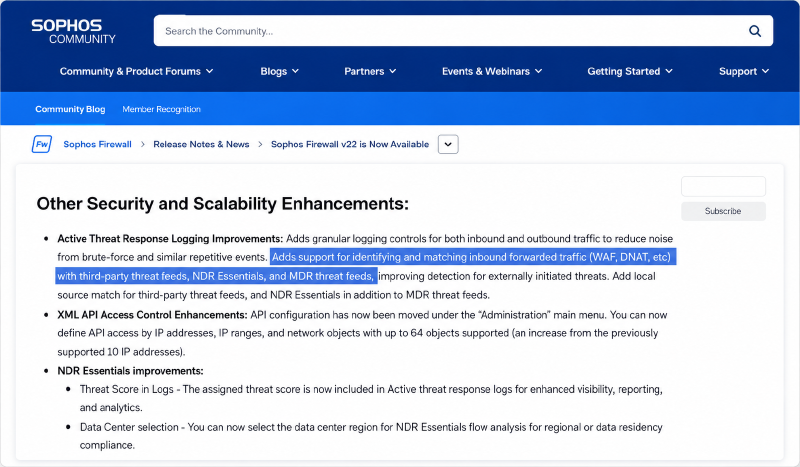Open Community & Product Forums menu
Viewport: 800px width, 467px height.
click(136, 71)
